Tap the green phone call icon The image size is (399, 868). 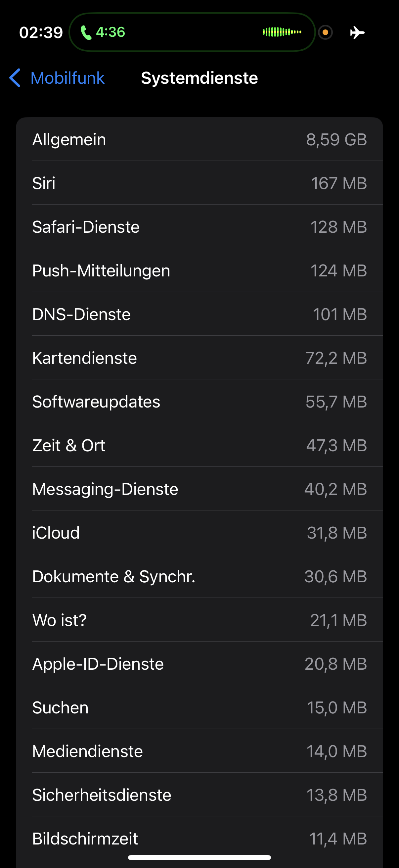86,33
